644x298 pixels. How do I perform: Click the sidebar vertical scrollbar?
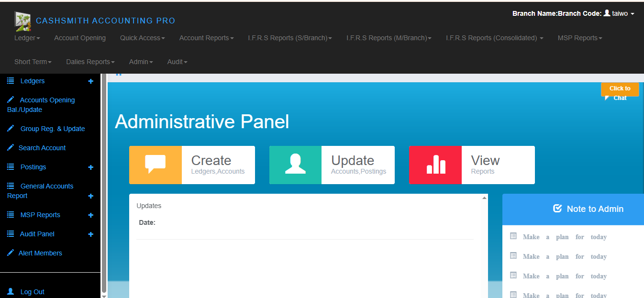(x=104, y=182)
